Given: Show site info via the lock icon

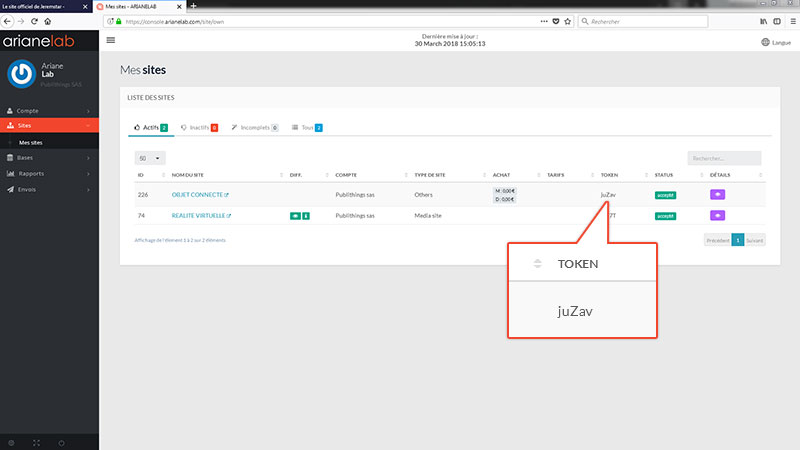Looking at the screenshot, I should tap(119, 21).
